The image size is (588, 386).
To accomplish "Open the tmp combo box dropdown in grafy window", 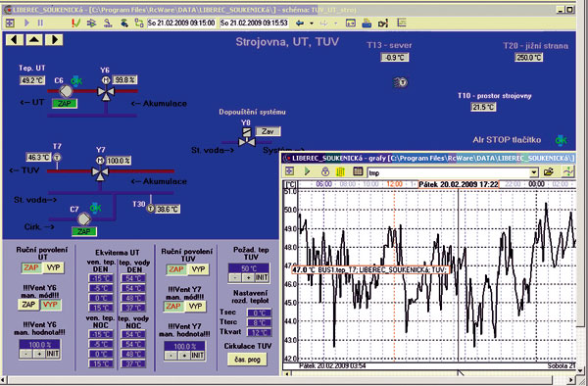I will pos(534,172).
